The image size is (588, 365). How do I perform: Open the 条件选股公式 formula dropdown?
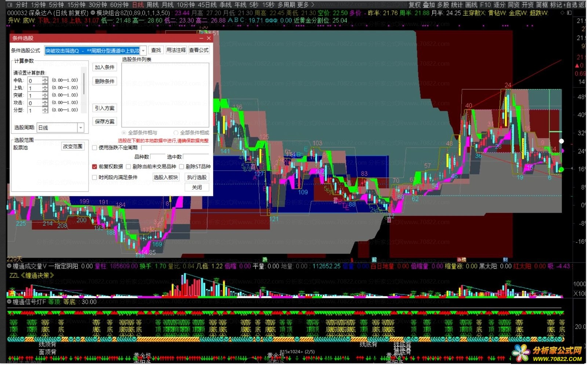click(x=144, y=51)
